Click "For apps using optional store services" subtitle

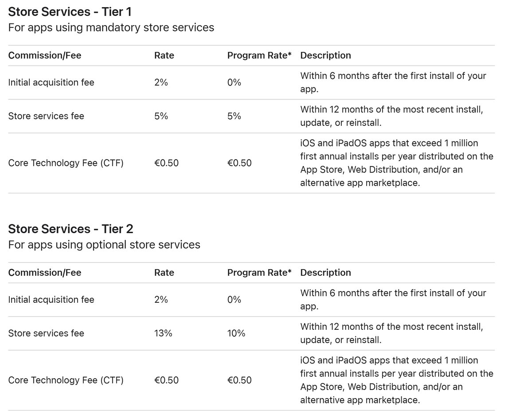(104, 245)
